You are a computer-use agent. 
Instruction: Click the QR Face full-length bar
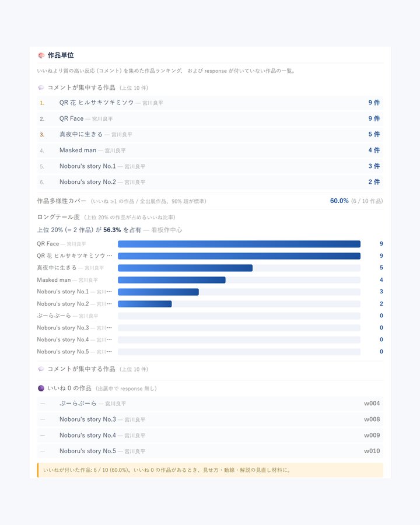pyautogui.click(x=239, y=244)
